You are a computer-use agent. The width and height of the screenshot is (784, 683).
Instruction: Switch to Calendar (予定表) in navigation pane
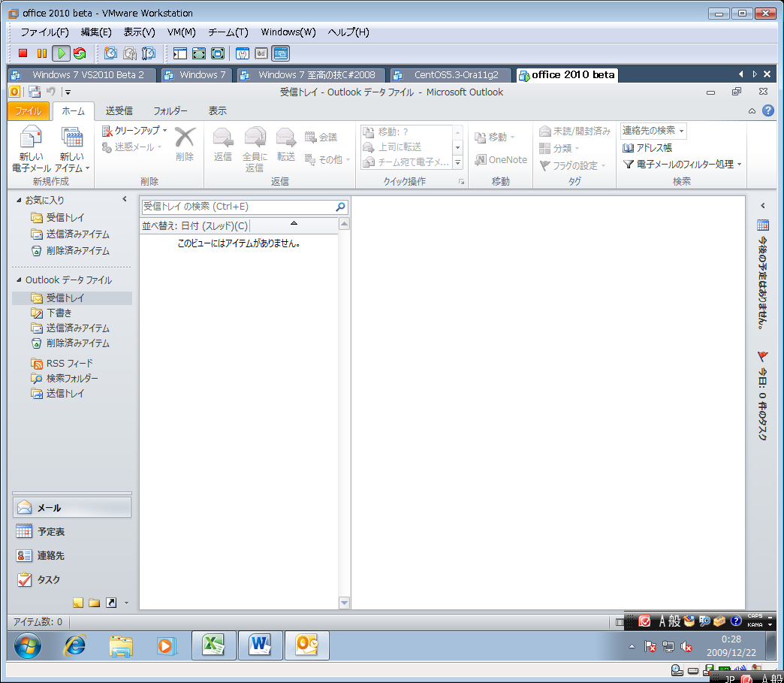coord(51,531)
